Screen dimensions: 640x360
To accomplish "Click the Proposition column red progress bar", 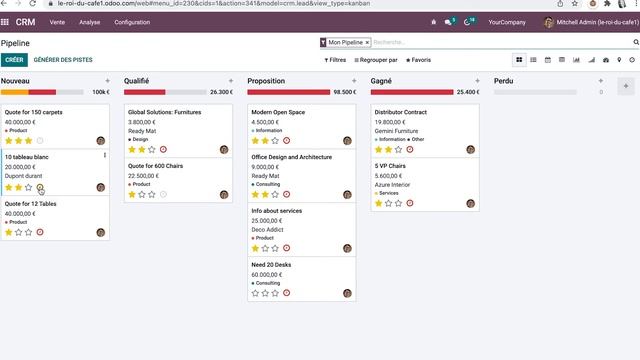I will 289,92.
